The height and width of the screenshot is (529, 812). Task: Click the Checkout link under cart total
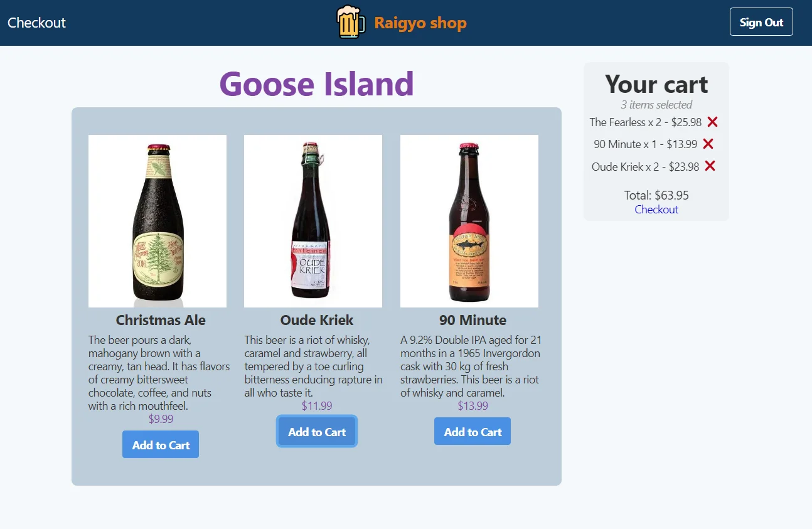(656, 210)
